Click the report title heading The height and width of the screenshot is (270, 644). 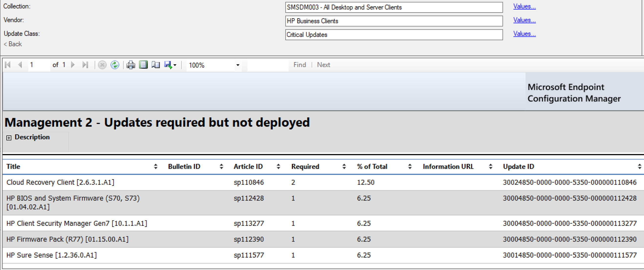click(157, 123)
